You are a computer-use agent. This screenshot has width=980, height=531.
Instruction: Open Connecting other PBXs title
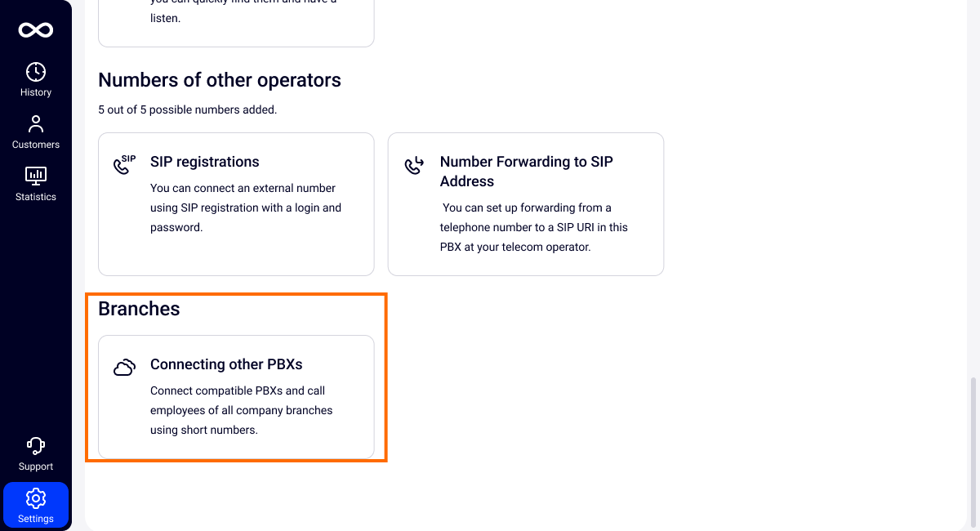[x=226, y=364]
